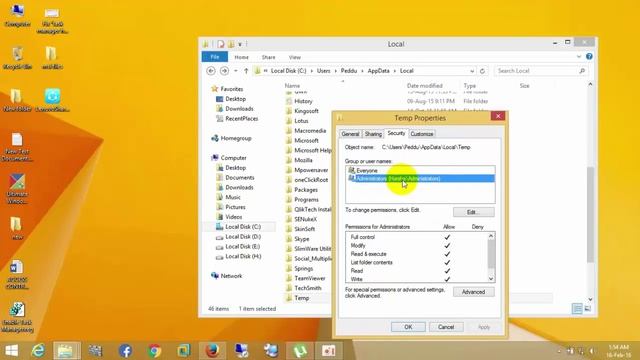Switch to details view layout icon
The width and height of the screenshot is (640, 360).
pyautogui.click(x=577, y=309)
